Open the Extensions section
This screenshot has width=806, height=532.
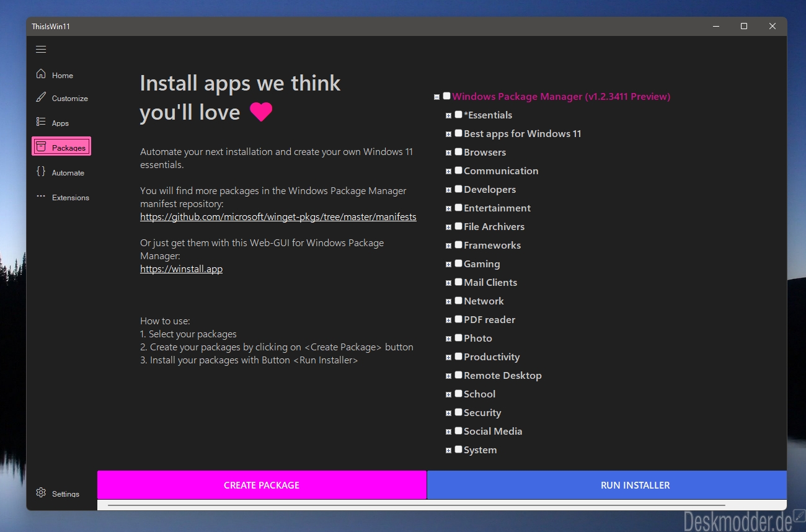(x=71, y=198)
